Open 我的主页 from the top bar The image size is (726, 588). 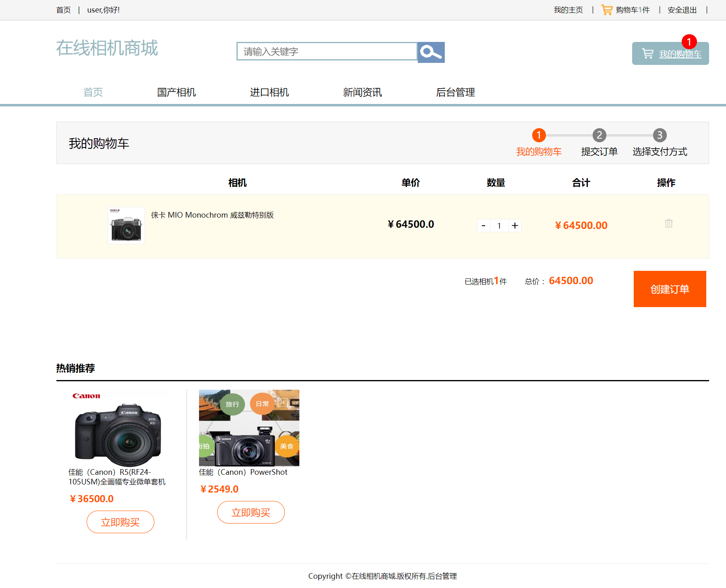[568, 9]
